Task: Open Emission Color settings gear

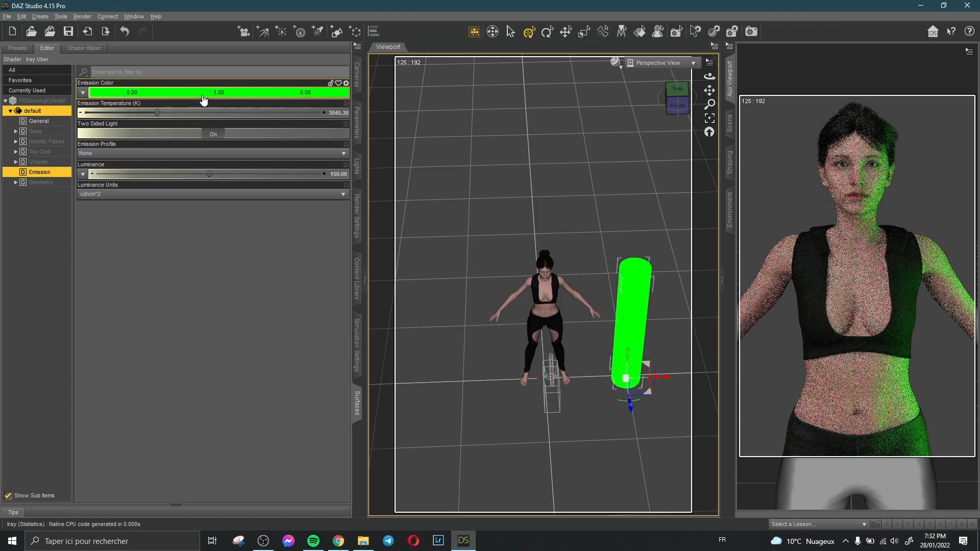Action: coord(346,83)
